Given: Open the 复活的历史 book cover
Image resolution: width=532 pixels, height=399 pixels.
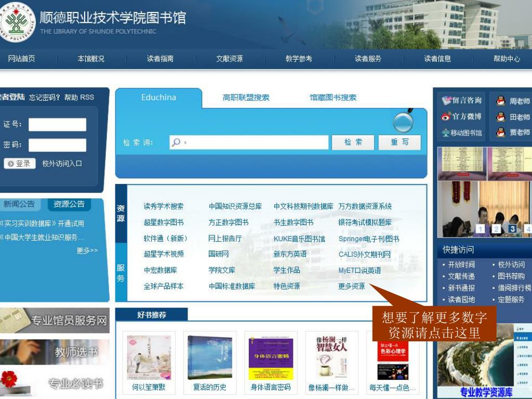Looking at the screenshot, I should click(x=210, y=357).
